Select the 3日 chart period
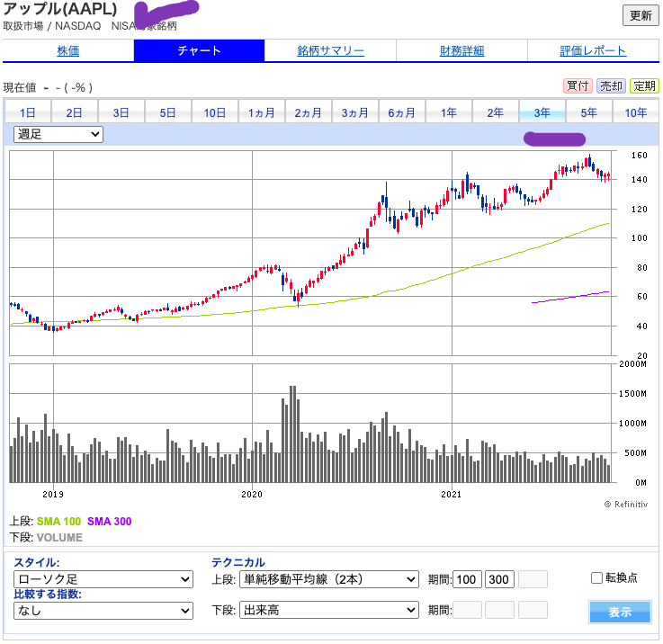Screen dimensions: 663x644 click(x=121, y=112)
